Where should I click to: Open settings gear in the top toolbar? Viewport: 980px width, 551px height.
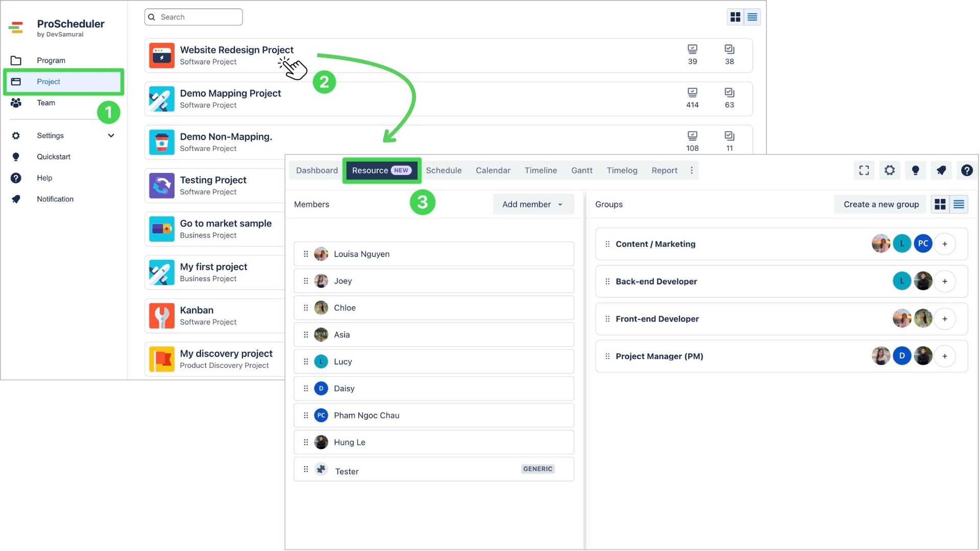[x=890, y=170]
